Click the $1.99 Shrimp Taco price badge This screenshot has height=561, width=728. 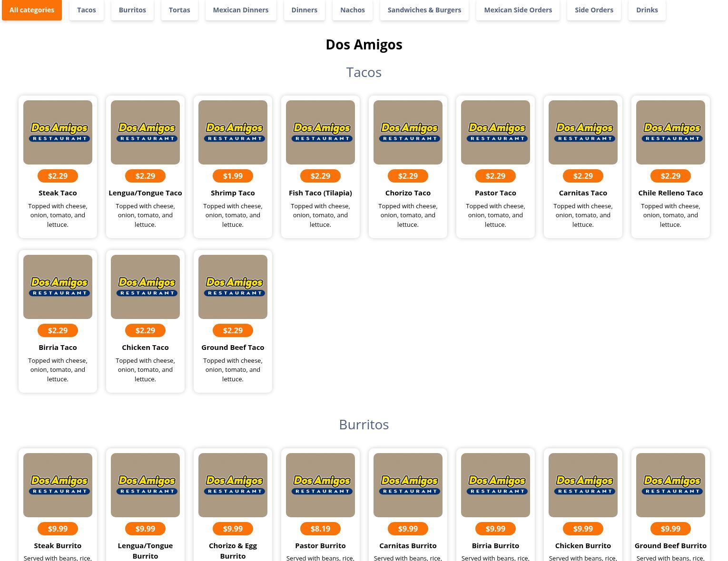click(233, 176)
